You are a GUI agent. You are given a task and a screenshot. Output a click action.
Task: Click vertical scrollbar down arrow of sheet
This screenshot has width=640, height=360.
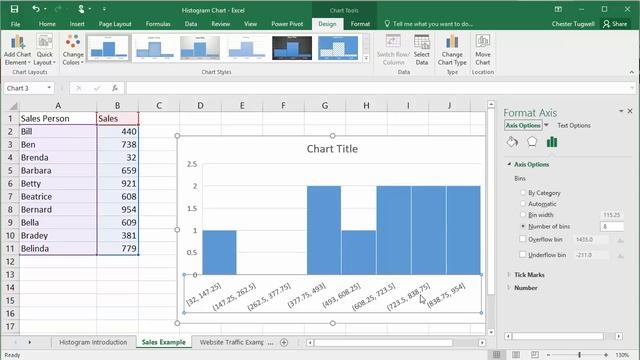click(491, 332)
